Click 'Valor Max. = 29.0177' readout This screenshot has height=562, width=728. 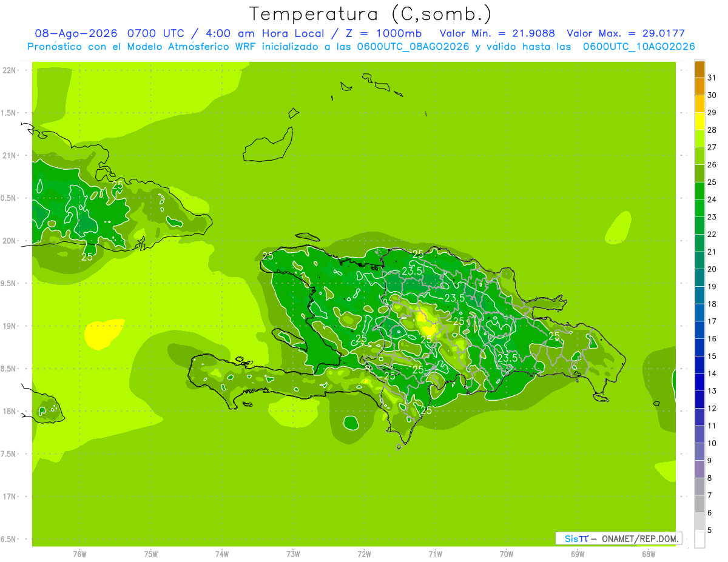point(626,33)
